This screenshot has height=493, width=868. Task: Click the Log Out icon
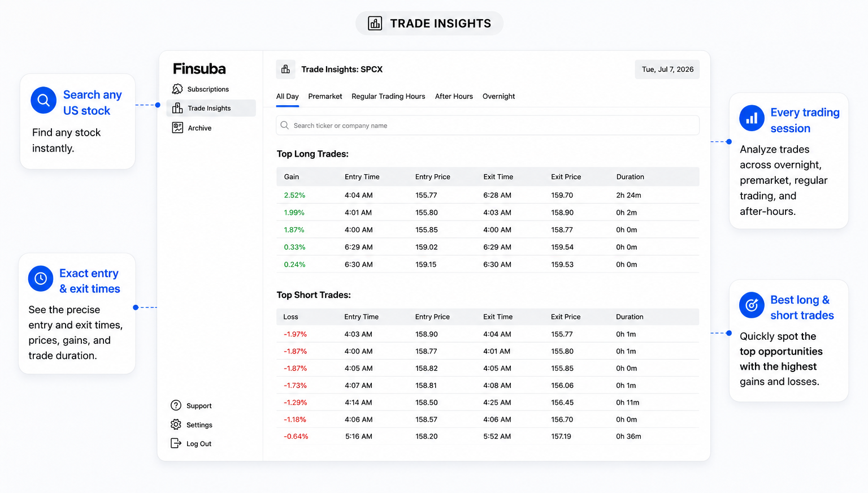point(176,443)
